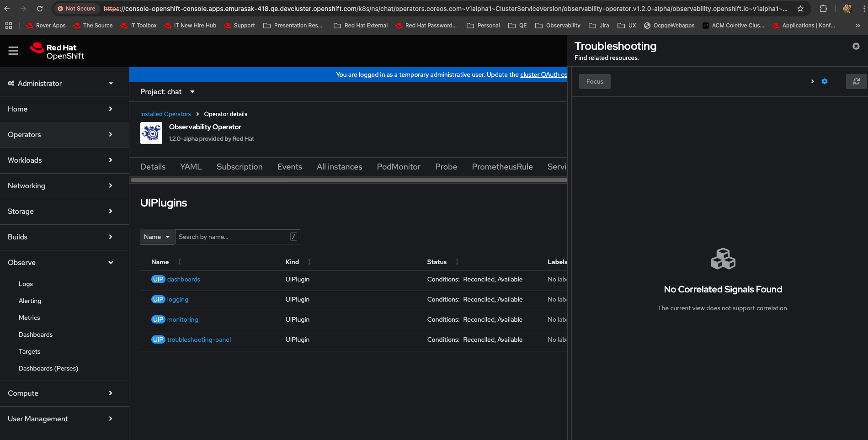Reload the browser page
Image resolution: width=868 pixels, height=440 pixels.
[x=40, y=9]
